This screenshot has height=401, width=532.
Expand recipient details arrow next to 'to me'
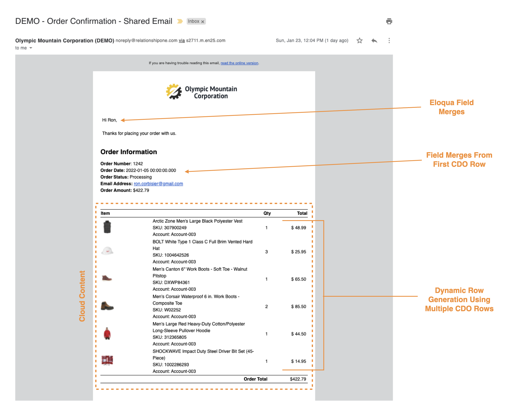click(31, 48)
